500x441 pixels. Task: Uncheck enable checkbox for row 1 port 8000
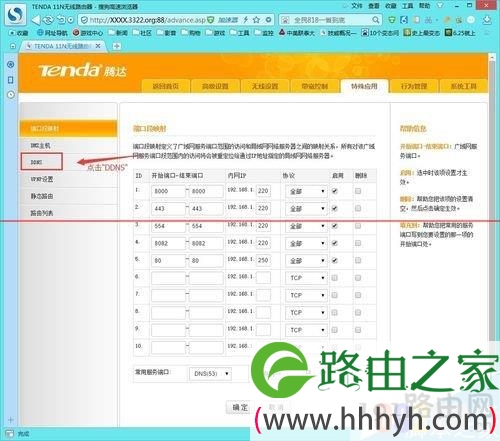(335, 191)
